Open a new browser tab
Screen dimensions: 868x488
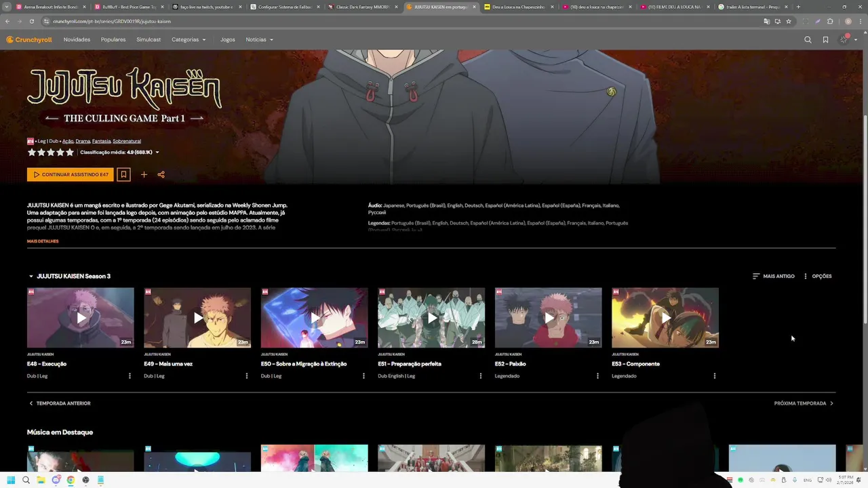point(798,7)
